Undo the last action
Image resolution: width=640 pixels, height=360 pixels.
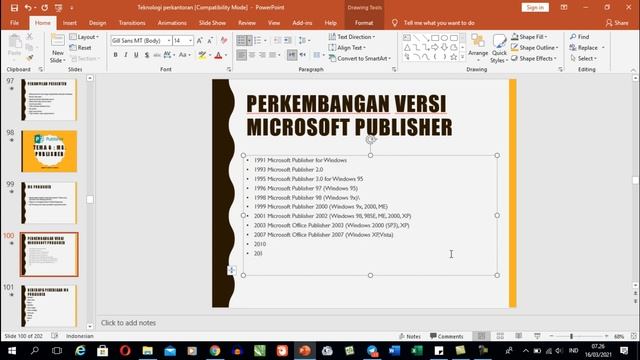click(x=28, y=8)
